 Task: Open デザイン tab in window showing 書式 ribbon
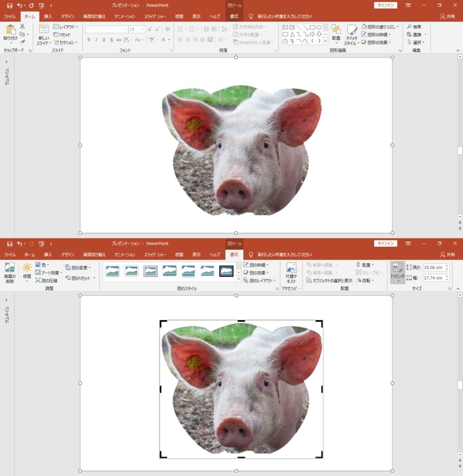click(x=67, y=255)
